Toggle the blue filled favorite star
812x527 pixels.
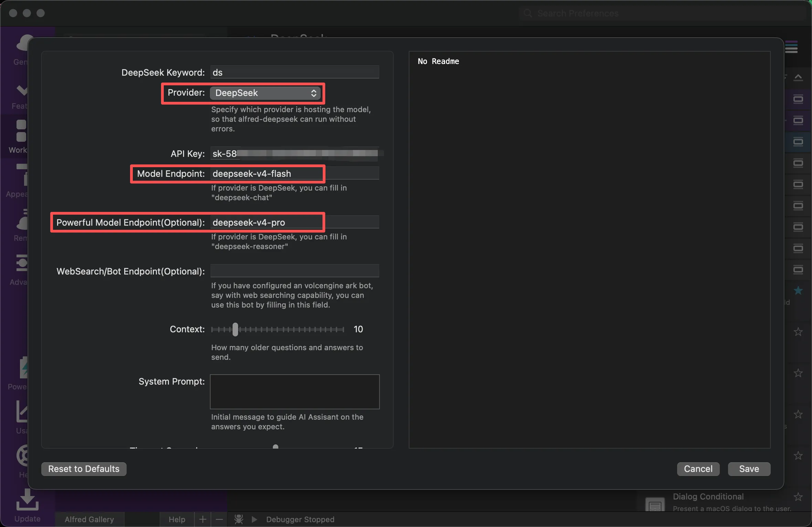798,291
